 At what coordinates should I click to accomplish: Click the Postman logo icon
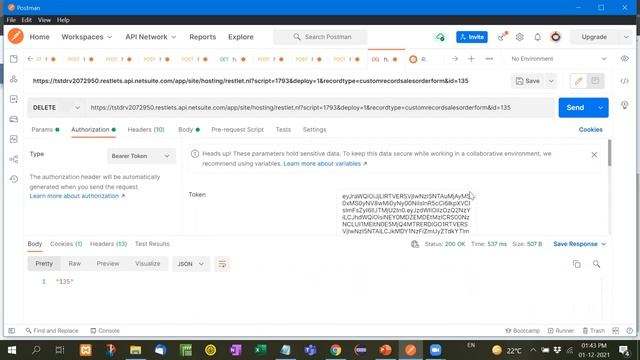pos(16,36)
